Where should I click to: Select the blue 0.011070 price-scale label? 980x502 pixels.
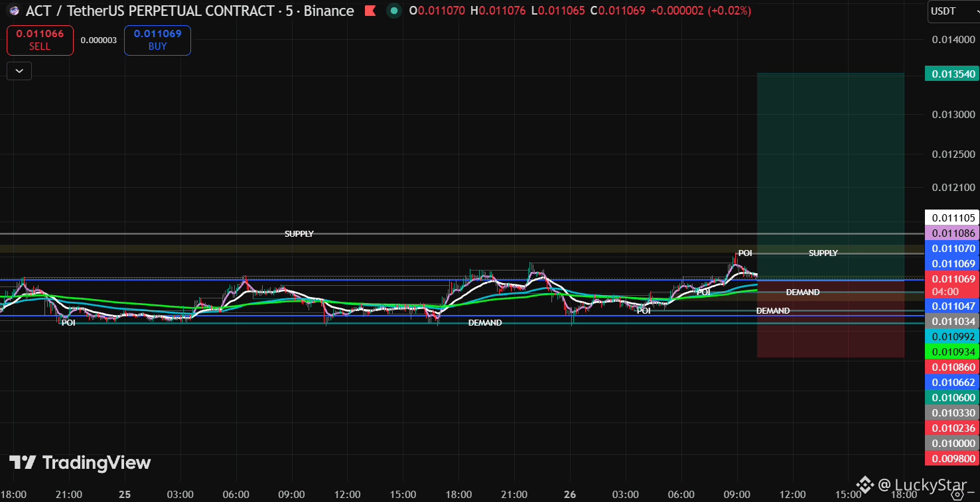pos(952,249)
